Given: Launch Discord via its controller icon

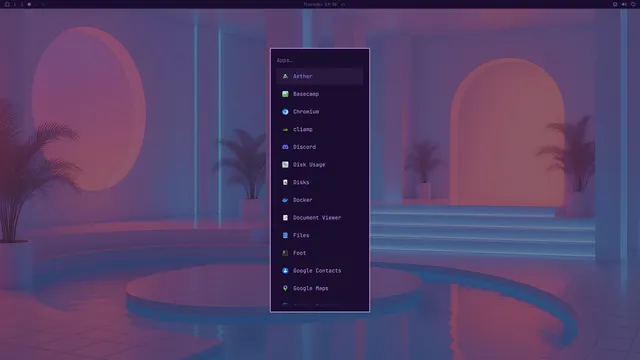Looking at the screenshot, I should [x=285, y=147].
